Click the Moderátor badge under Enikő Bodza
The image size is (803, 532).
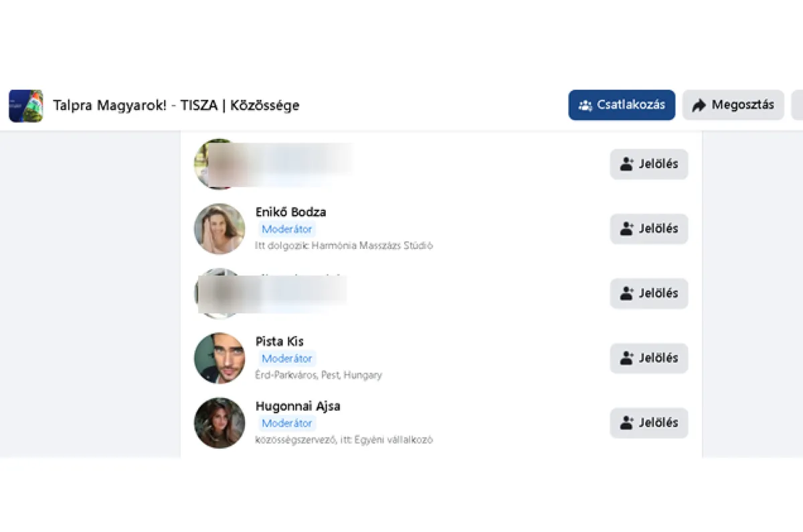point(286,229)
